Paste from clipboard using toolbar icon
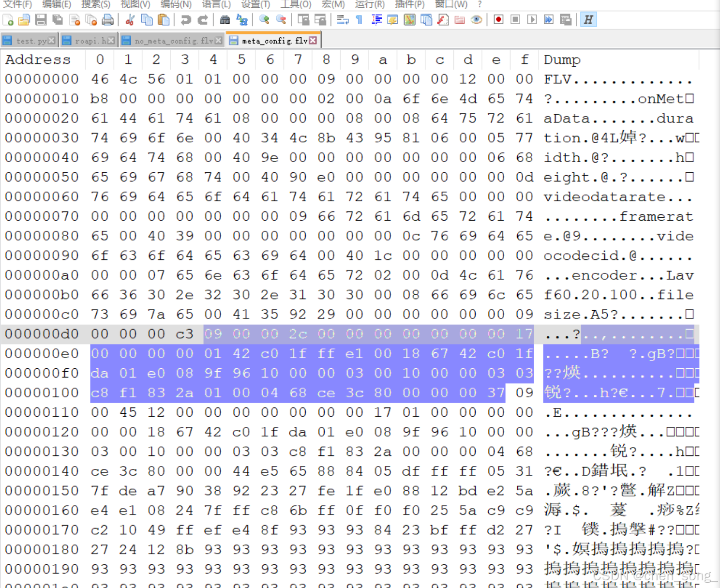The image size is (720, 588). [x=164, y=20]
